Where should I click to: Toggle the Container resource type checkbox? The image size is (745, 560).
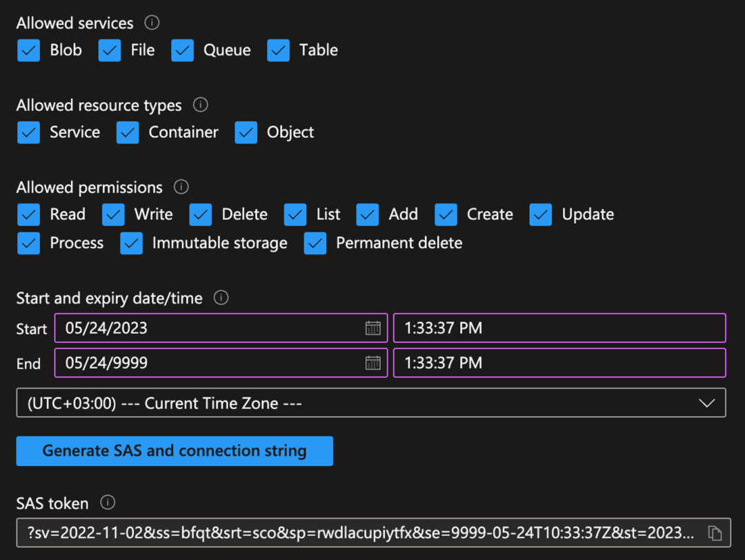pyautogui.click(x=128, y=132)
